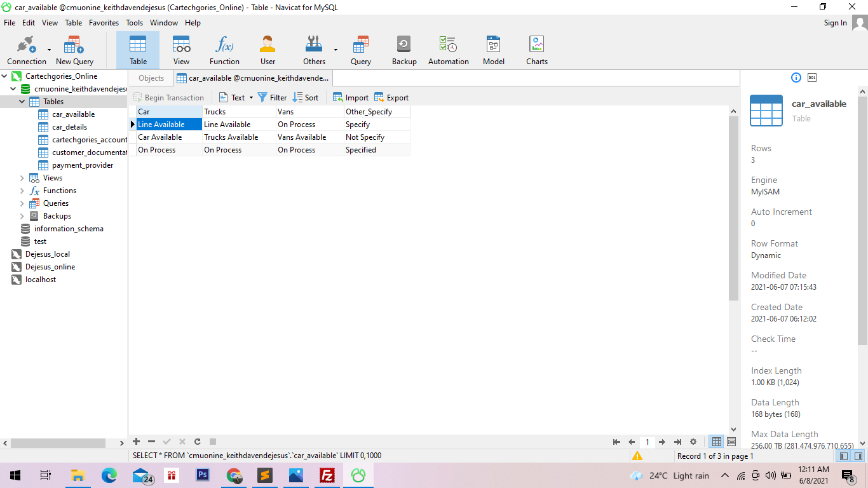Click the Backup toolbar icon
868x488 pixels.
pyautogui.click(x=403, y=50)
